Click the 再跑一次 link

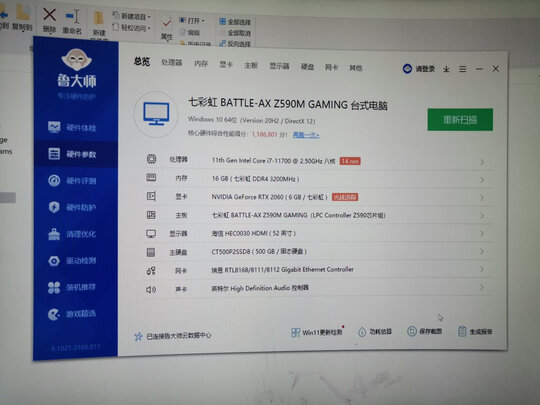[x=306, y=135]
